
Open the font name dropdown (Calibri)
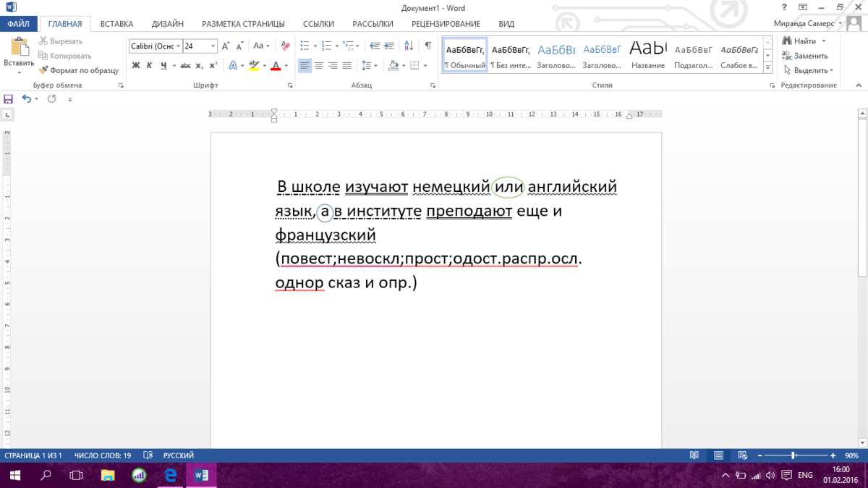pyautogui.click(x=177, y=46)
